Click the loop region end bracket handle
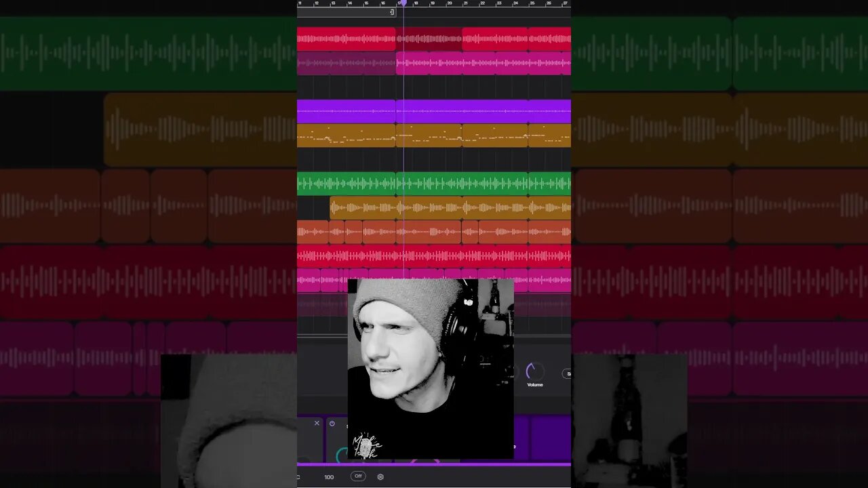The width and height of the screenshot is (868, 488). click(x=392, y=12)
